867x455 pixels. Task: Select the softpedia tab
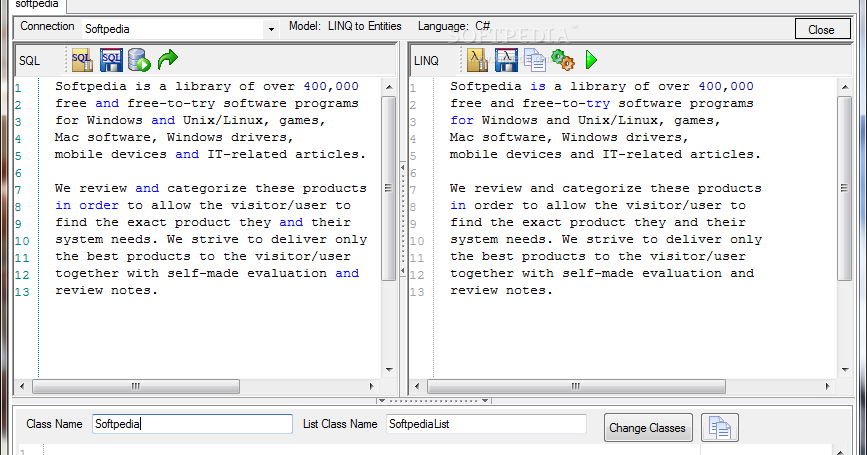36,4
